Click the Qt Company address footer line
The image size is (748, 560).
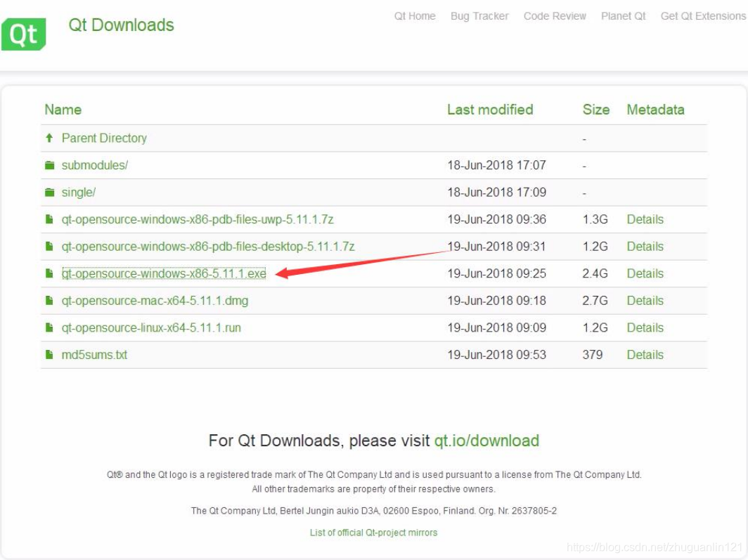[x=373, y=511]
